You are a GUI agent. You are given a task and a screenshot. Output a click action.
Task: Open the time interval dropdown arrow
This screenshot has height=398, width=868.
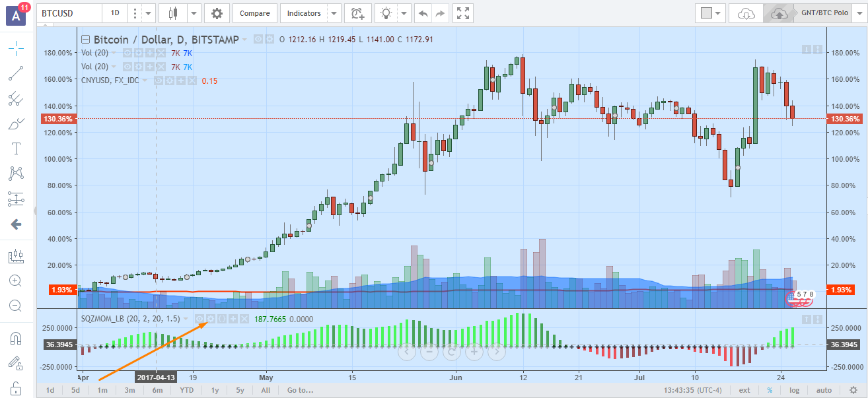(149, 13)
